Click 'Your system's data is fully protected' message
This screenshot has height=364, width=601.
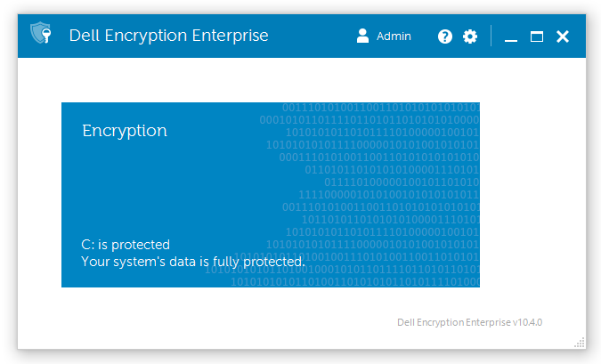click(193, 262)
